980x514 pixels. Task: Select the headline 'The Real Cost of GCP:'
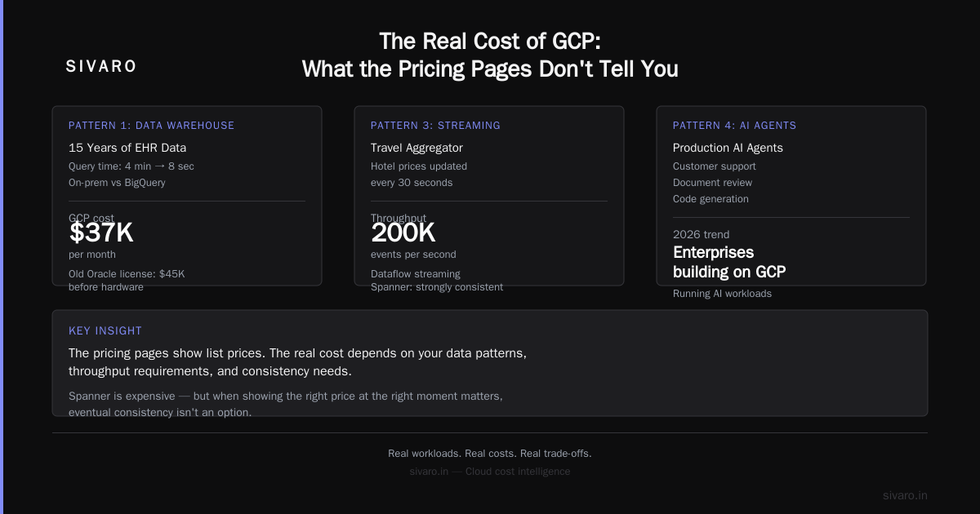click(490, 42)
